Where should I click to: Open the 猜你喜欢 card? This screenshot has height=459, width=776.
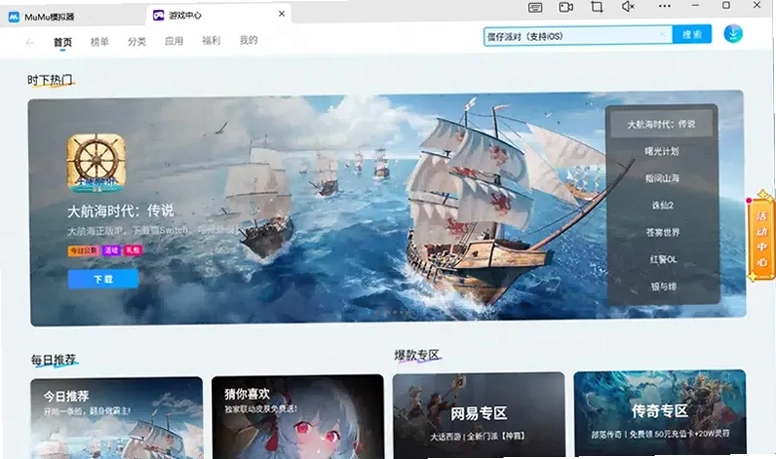point(297,416)
